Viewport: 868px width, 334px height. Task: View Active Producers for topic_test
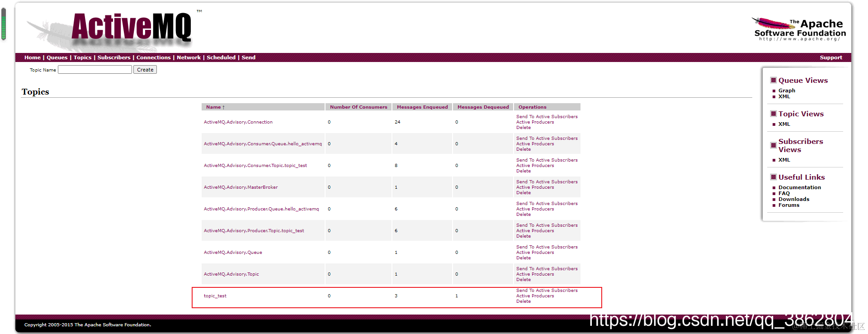coord(535,296)
